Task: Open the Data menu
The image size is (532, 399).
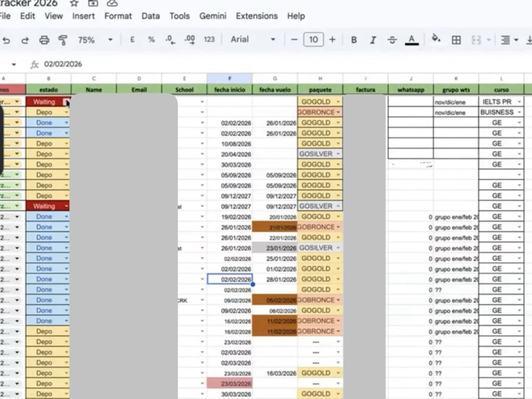Action: pos(151,16)
